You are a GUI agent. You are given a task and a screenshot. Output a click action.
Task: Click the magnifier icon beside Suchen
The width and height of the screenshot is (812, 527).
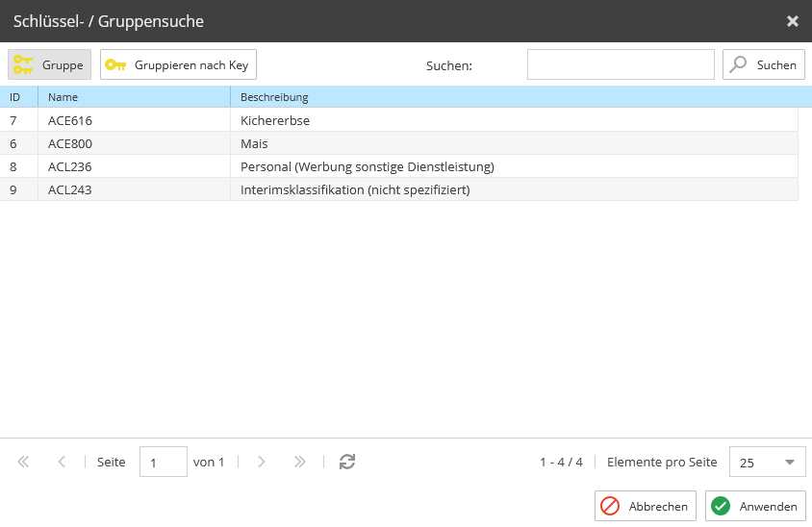(738, 64)
